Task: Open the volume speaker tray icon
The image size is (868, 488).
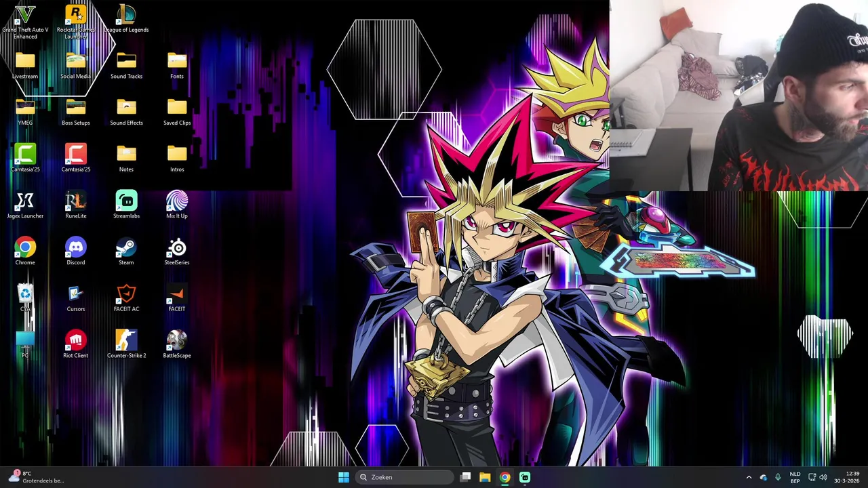Action: [824, 477]
